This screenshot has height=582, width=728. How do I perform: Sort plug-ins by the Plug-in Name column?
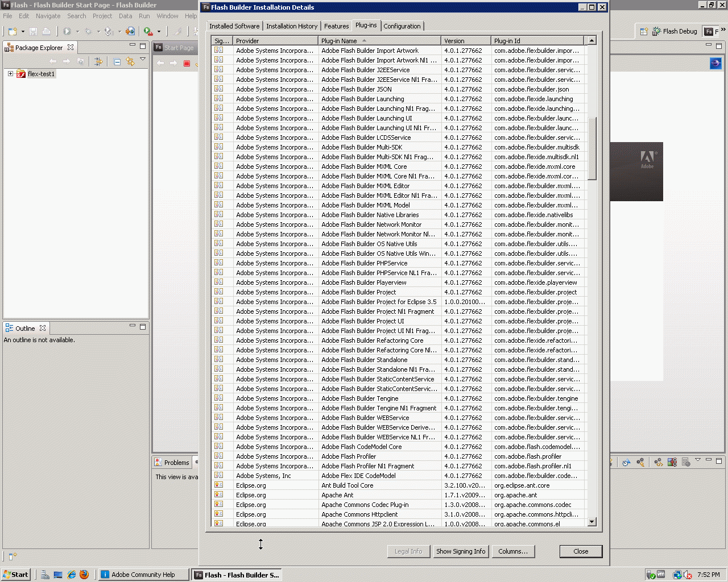pyautogui.click(x=379, y=41)
